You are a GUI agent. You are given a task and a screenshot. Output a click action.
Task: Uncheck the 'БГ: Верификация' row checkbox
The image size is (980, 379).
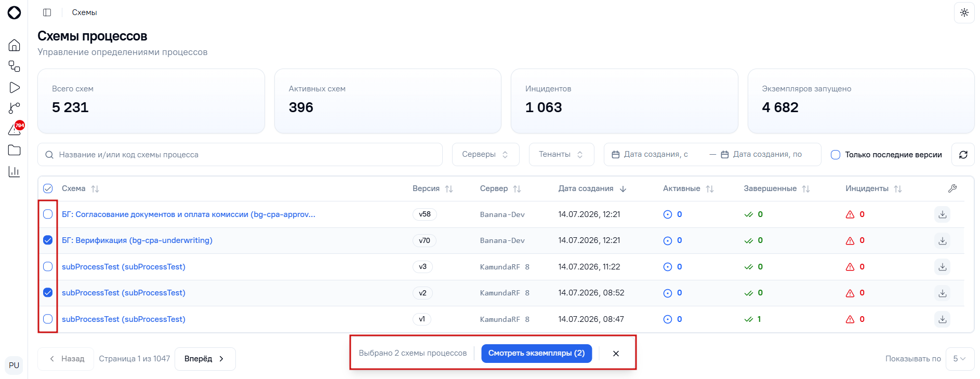coord(48,240)
